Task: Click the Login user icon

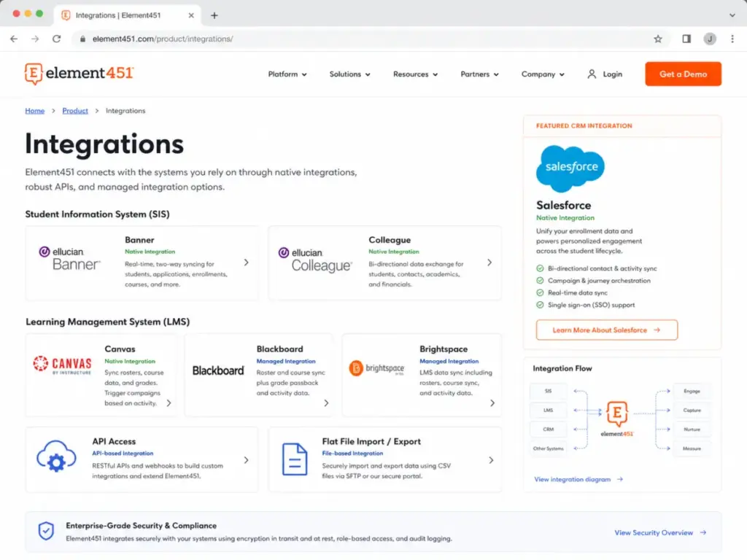Action: point(592,74)
